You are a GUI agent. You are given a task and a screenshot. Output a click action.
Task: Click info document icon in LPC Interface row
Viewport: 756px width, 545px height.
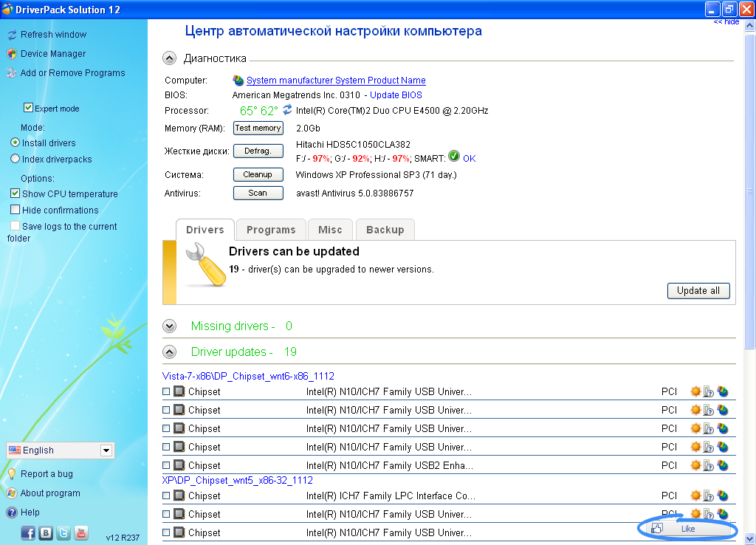(708, 496)
